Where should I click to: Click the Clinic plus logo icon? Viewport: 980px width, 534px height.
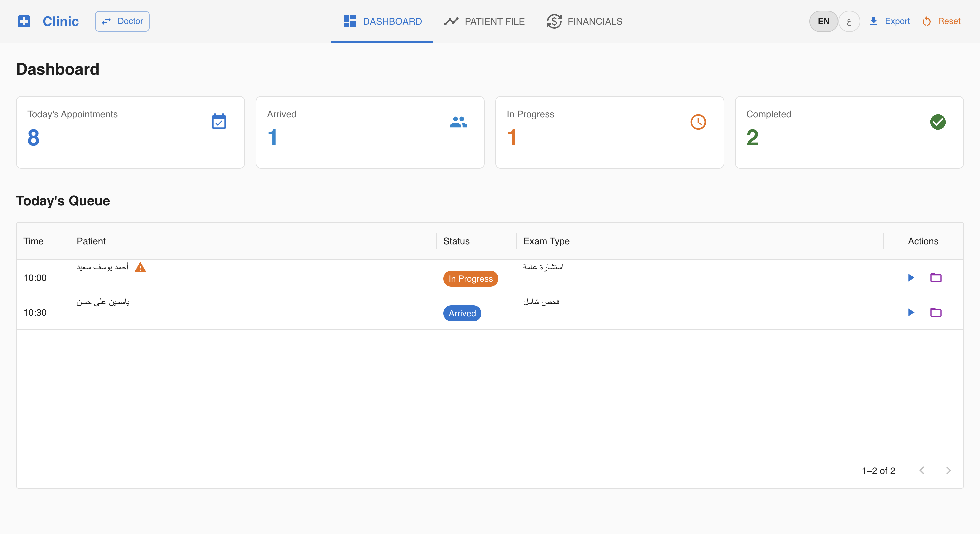pos(24,21)
